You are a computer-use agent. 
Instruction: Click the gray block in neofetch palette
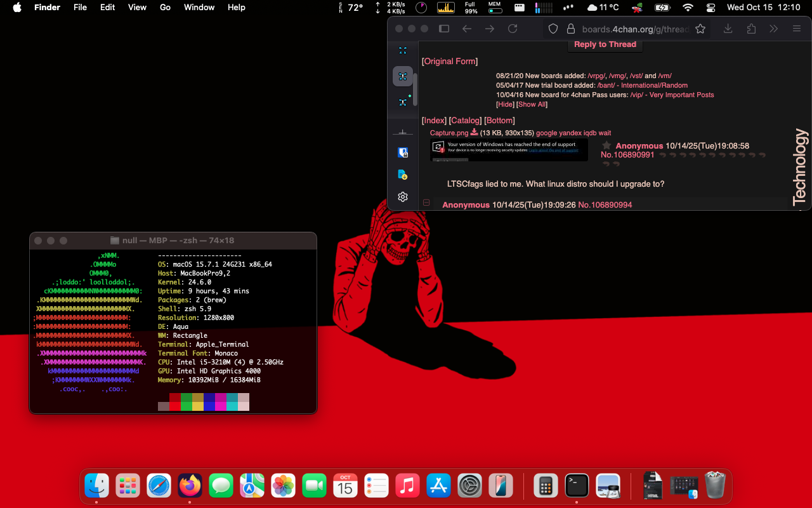[x=164, y=406]
